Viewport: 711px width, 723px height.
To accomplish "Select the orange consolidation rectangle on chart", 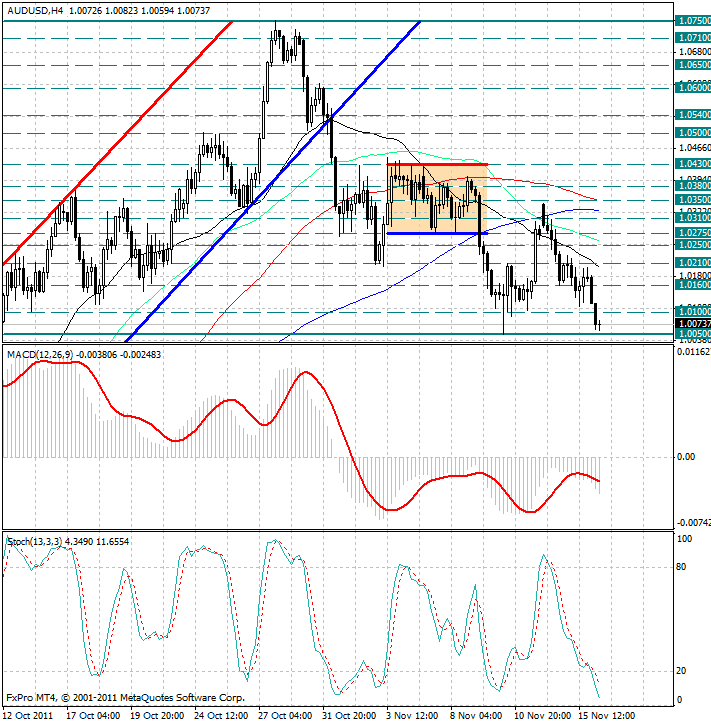I will coord(437,199).
